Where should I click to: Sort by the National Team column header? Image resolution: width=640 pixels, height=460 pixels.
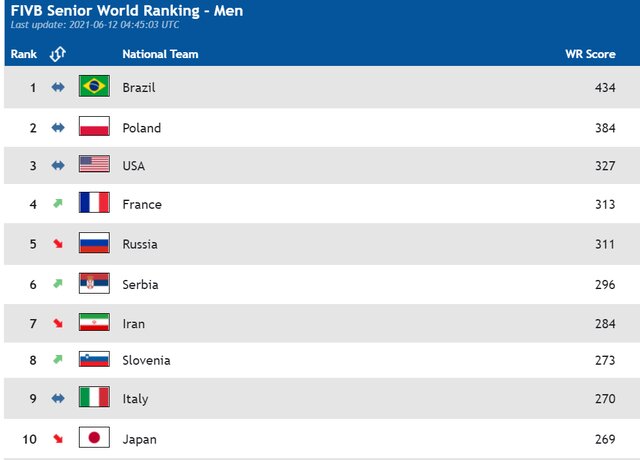(160, 54)
